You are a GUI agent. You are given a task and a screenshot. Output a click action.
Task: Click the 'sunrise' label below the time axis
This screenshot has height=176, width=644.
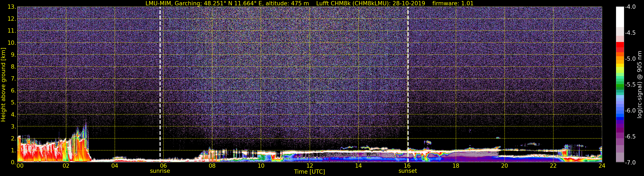(160, 171)
